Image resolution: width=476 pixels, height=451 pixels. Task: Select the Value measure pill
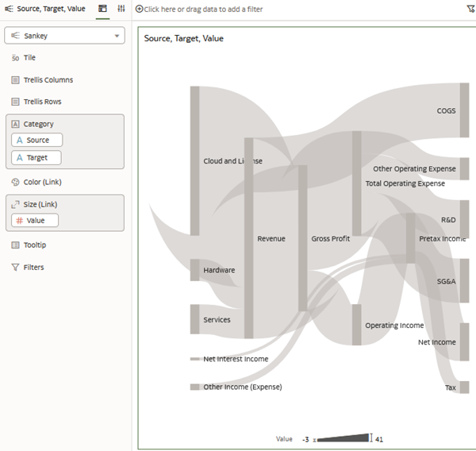pos(35,220)
